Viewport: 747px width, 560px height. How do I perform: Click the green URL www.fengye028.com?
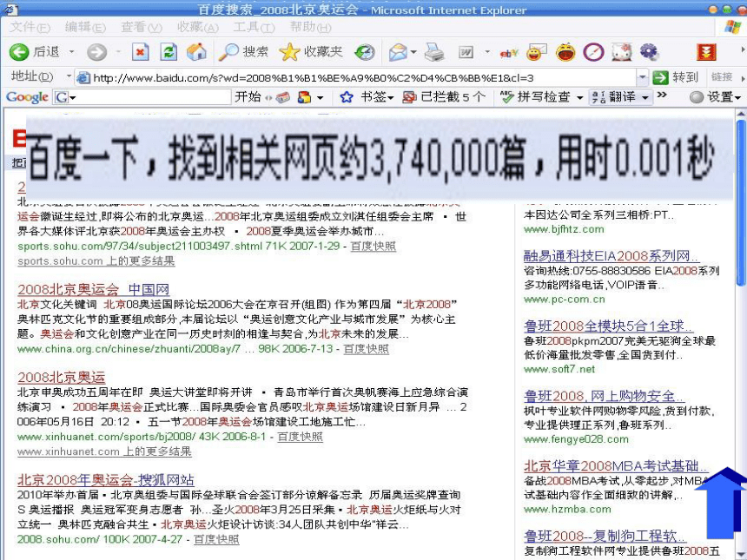click(x=577, y=439)
